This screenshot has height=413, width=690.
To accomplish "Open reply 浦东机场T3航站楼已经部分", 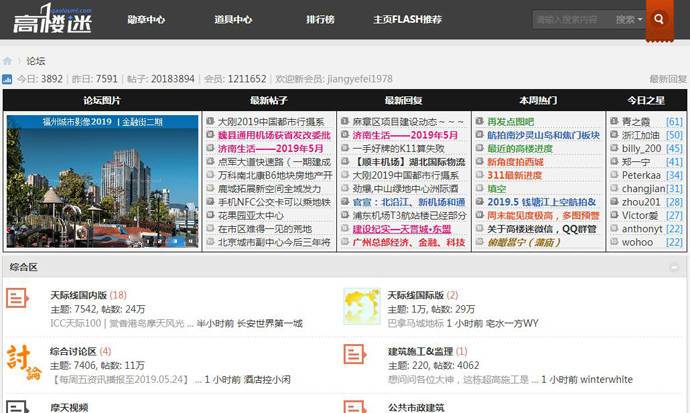I will pos(409,216).
